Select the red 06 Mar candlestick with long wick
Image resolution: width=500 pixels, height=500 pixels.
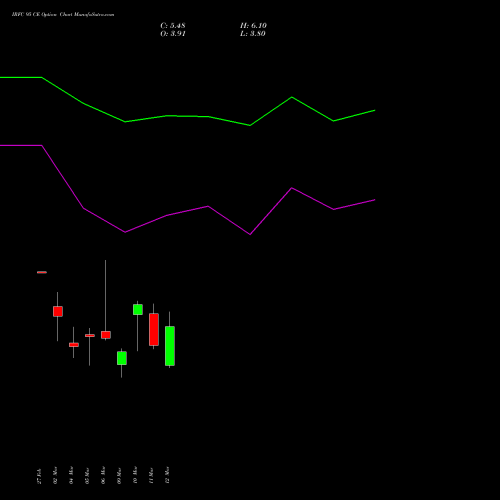tap(106, 335)
